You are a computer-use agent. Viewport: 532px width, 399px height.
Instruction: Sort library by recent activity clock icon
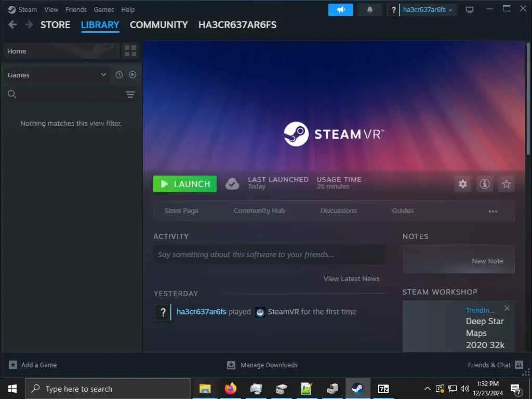119,75
